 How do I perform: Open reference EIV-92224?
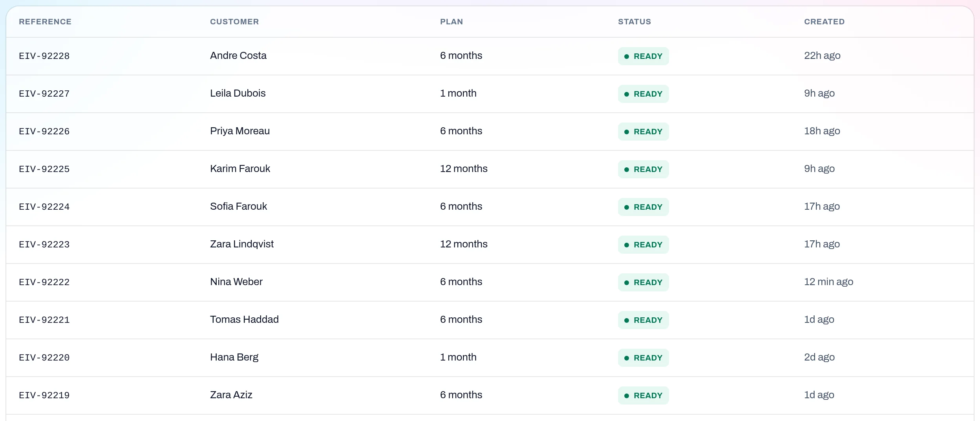[x=44, y=207]
